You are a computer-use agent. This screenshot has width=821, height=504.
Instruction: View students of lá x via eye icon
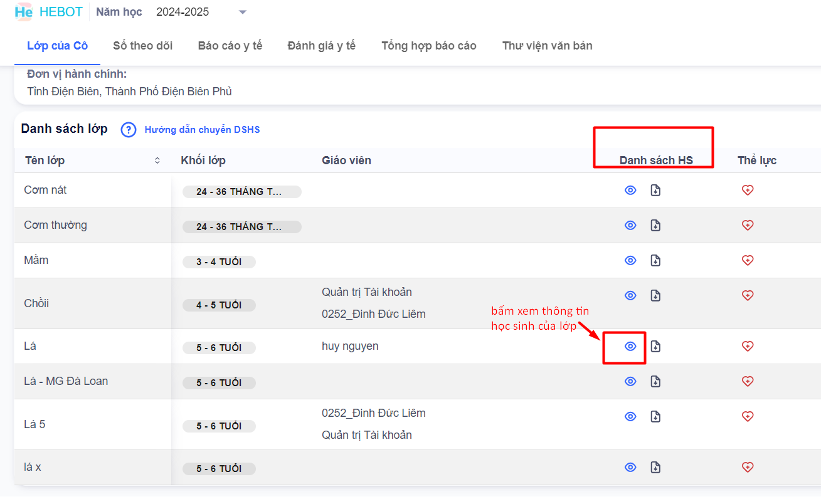(630, 468)
